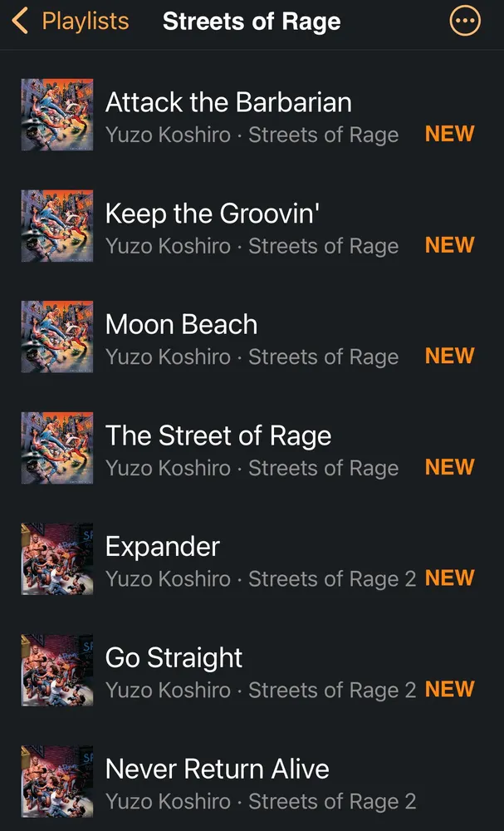
Task: Tap the back chevron arrow
Action: tap(21, 21)
